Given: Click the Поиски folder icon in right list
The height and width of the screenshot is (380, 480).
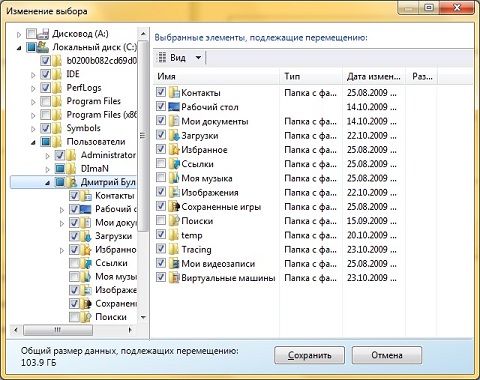Looking at the screenshot, I should [x=174, y=221].
